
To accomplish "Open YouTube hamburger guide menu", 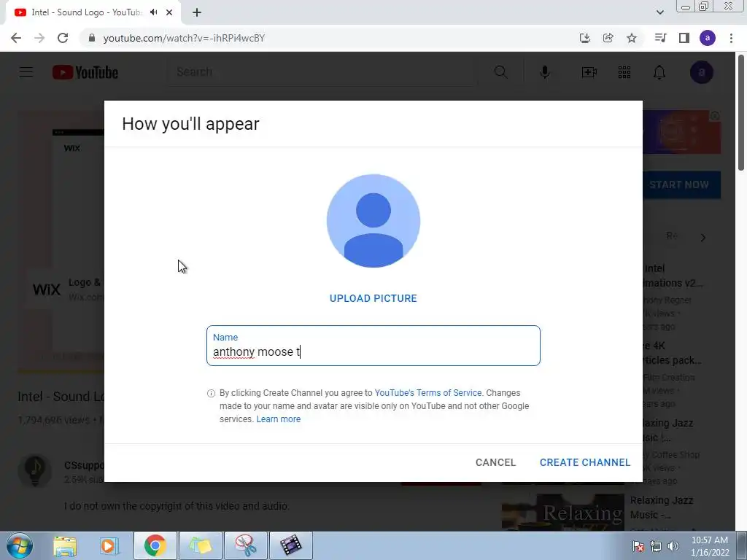I will click(26, 72).
